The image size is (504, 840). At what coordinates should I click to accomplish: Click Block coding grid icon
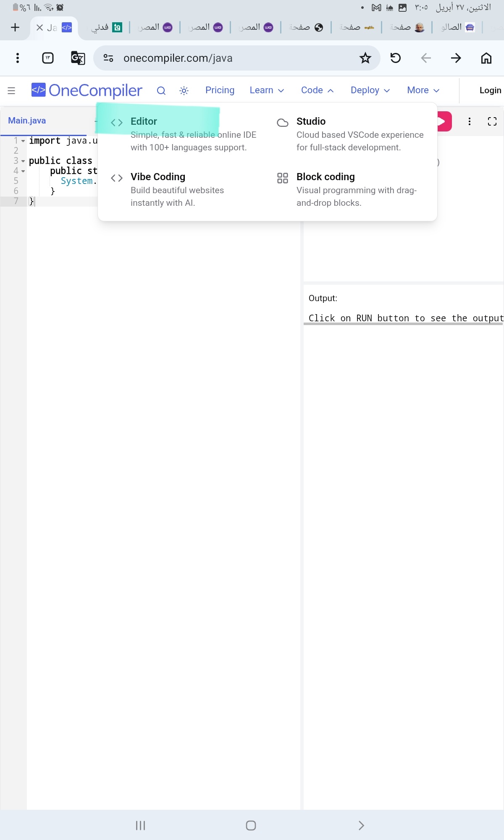[x=283, y=178]
